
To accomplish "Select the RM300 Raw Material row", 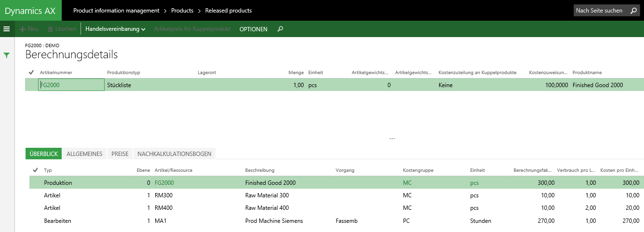I will point(270,195).
